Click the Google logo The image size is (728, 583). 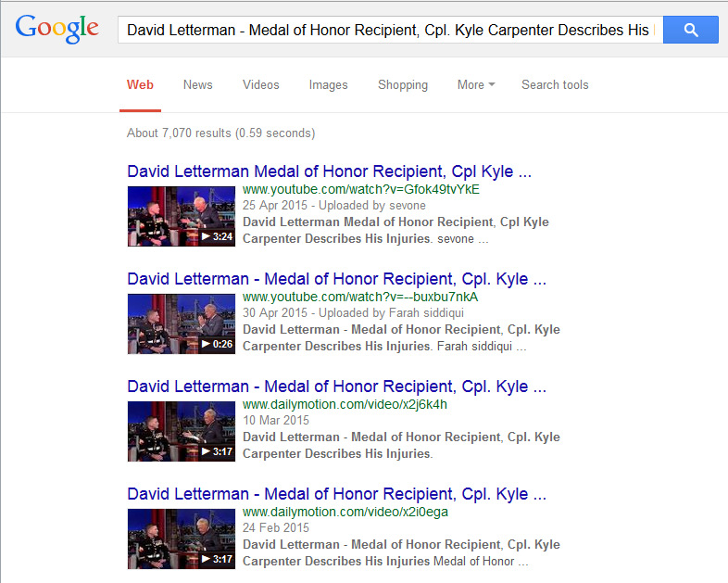(56, 29)
